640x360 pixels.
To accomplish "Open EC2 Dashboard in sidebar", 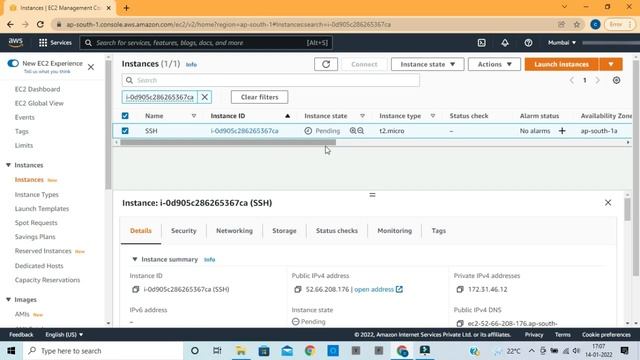I will click(38, 89).
